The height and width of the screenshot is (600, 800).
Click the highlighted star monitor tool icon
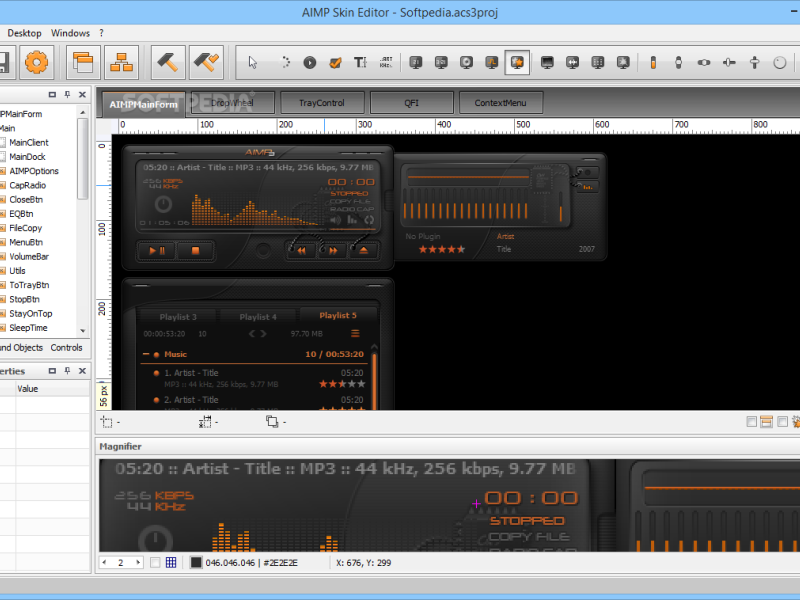pyautogui.click(x=517, y=63)
